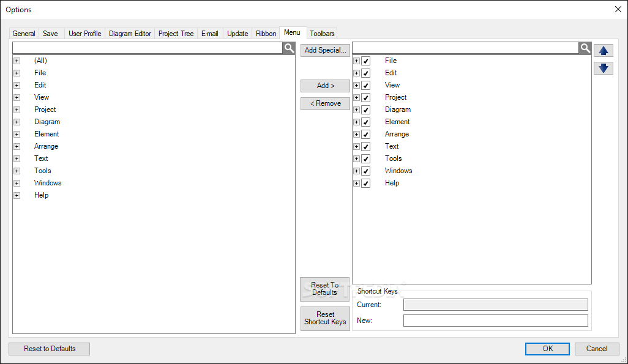Uncheck the Text menu checkbox

(x=365, y=147)
